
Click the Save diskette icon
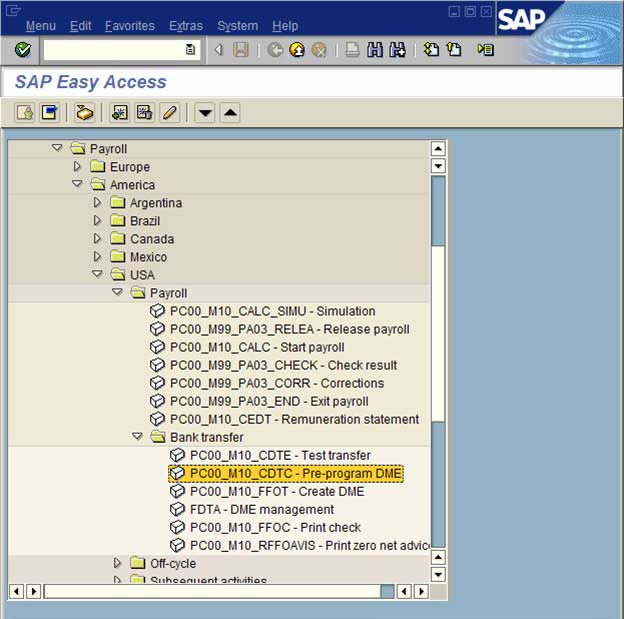[x=241, y=50]
